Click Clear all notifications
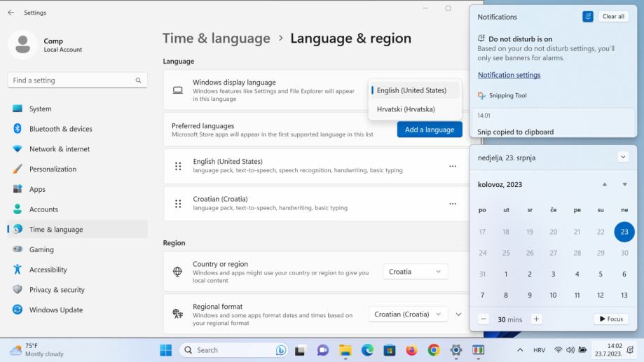 point(613,16)
